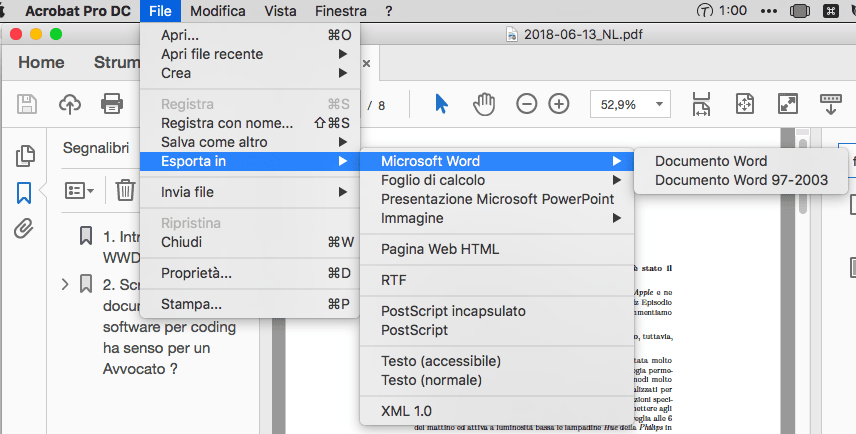Open the Modifica menu

[218, 11]
